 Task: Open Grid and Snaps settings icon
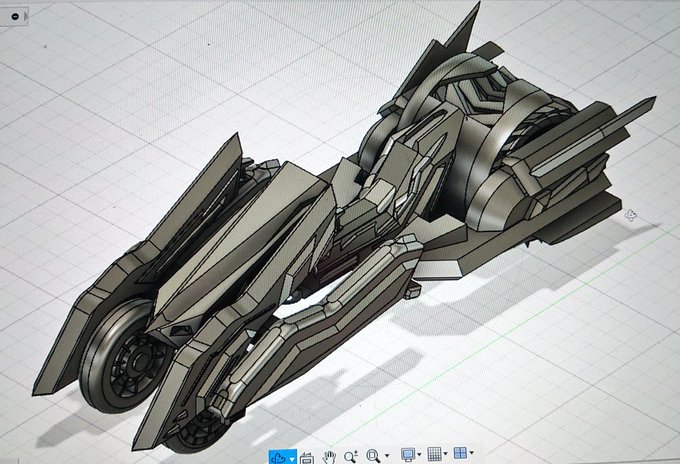click(x=434, y=454)
